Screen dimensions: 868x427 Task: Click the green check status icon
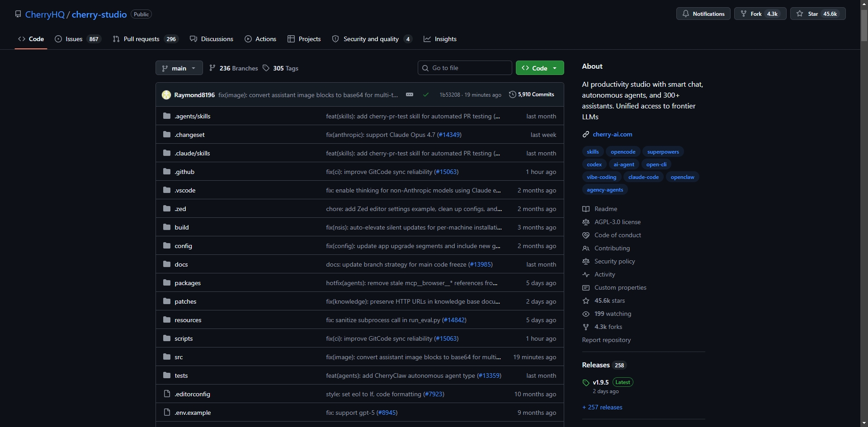pyautogui.click(x=426, y=95)
